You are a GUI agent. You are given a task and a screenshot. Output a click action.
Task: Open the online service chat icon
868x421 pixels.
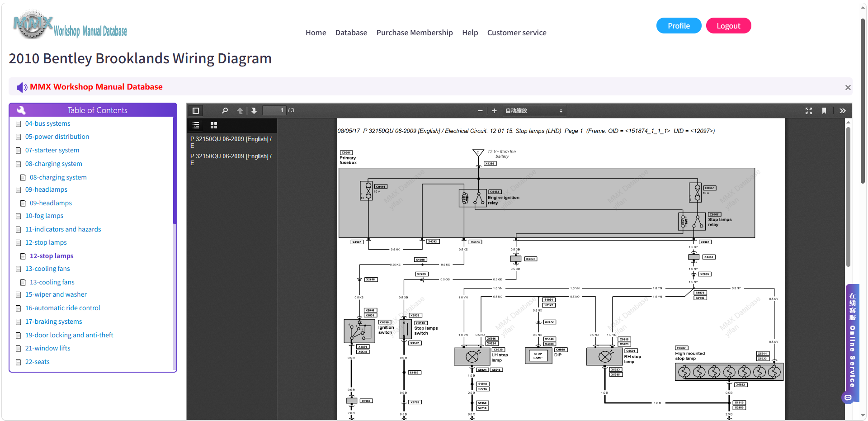(x=848, y=397)
